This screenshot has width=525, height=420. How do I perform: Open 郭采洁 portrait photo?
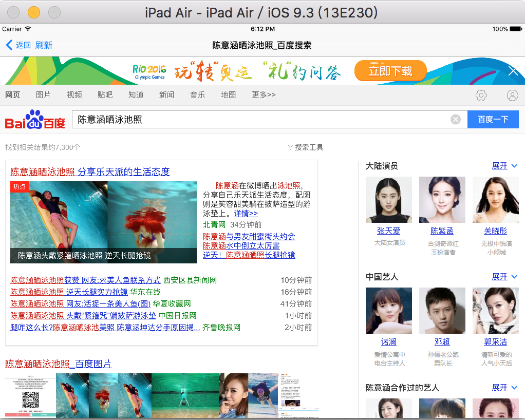click(x=496, y=311)
